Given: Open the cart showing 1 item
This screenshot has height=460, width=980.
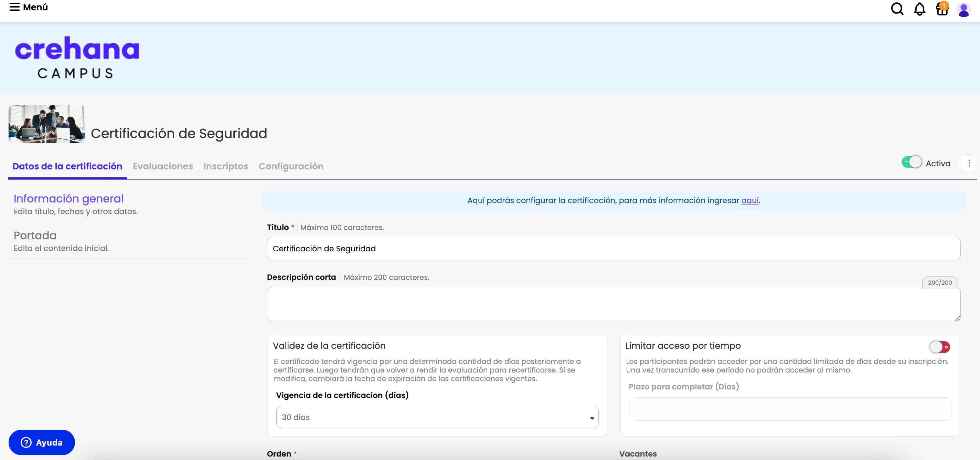Looking at the screenshot, I should click(941, 9).
